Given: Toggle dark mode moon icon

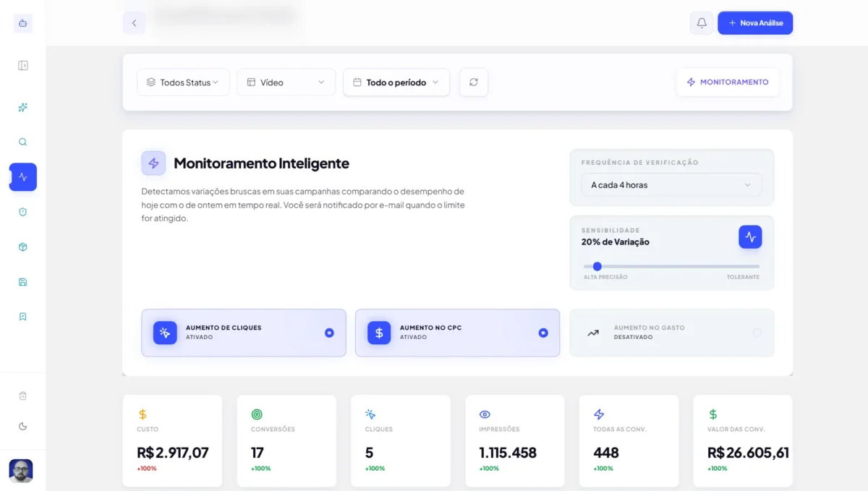Looking at the screenshot, I should click(x=23, y=427).
